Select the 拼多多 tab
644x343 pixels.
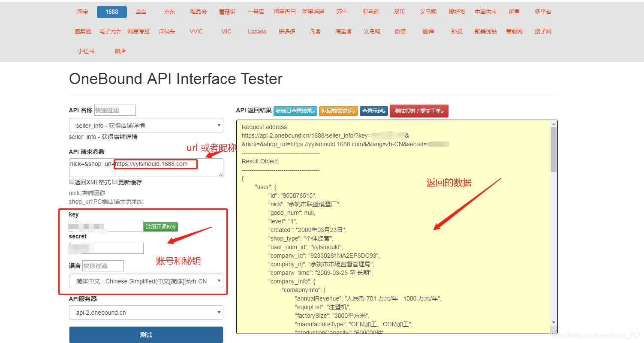[x=287, y=32]
